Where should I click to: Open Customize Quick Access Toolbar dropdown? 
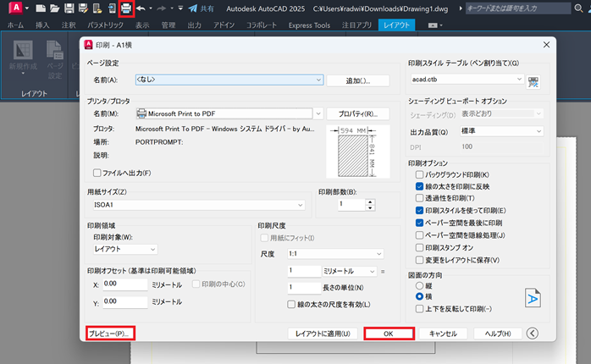tap(180, 8)
